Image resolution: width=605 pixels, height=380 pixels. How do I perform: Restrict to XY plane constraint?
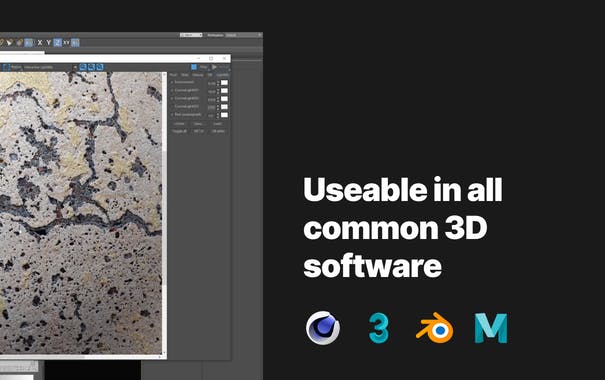click(x=66, y=42)
